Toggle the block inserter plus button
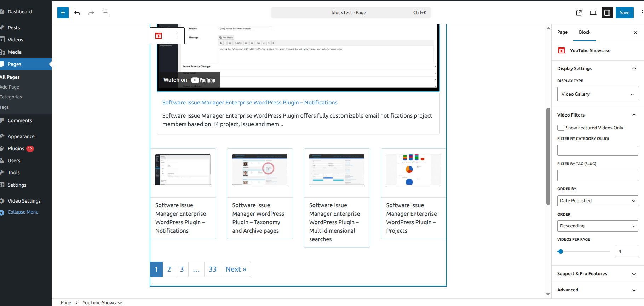 coord(63,13)
